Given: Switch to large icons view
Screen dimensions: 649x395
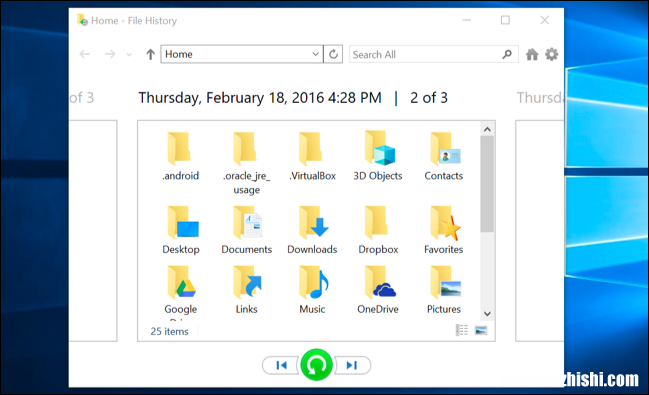Looking at the screenshot, I should [481, 330].
